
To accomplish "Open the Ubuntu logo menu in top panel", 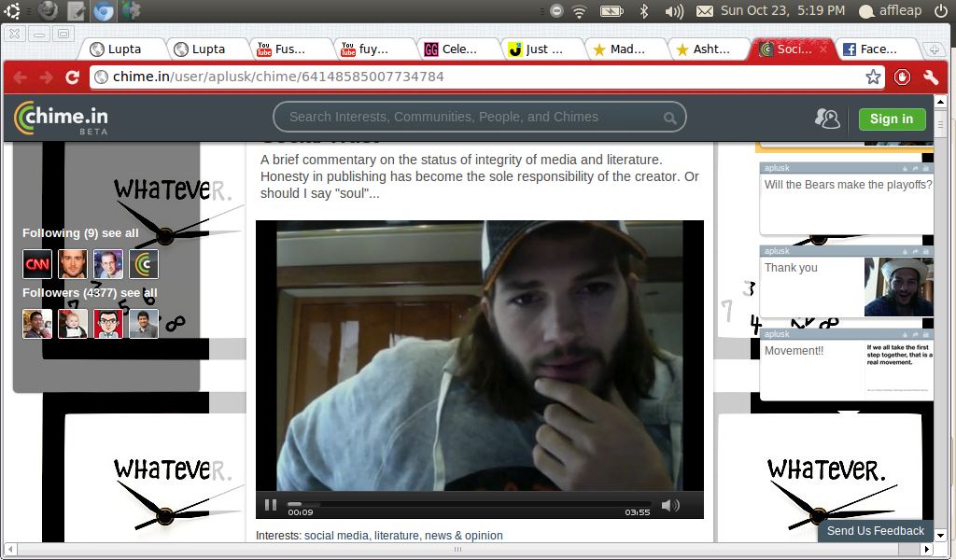I will click(x=11, y=10).
